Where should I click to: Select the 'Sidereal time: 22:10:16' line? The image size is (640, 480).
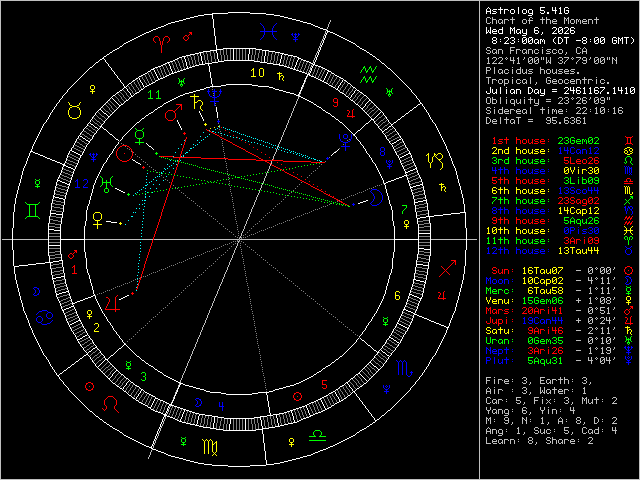pyautogui.click(x=554, y=111)
